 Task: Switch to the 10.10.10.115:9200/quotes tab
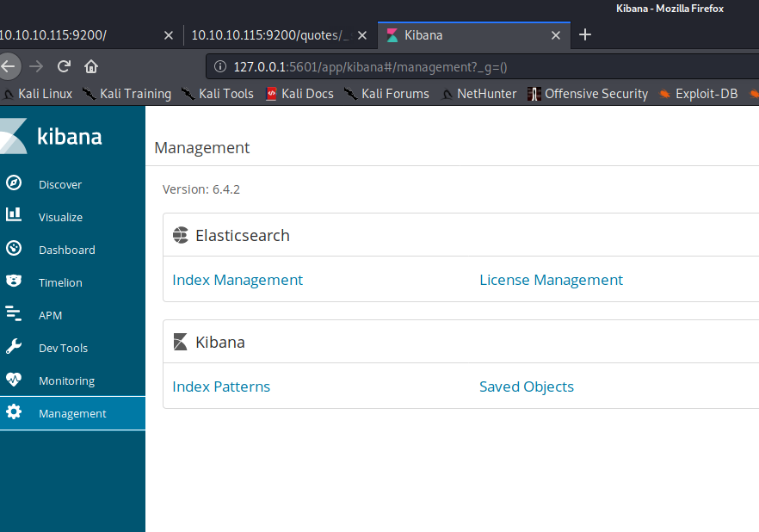click(270, 35)
